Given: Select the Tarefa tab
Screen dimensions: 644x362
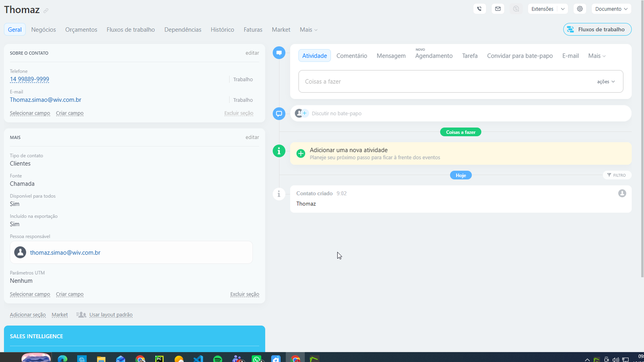Looking at the screenshot, I should (x=470, y=56).
